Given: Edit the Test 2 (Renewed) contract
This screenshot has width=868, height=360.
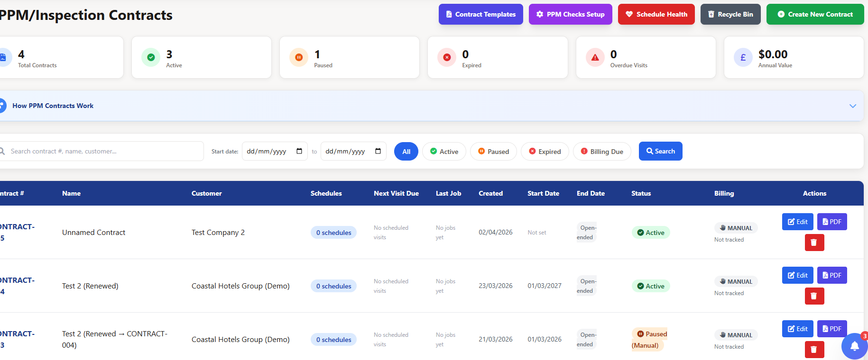Looking at the screenshot, I should pos(798,275).
